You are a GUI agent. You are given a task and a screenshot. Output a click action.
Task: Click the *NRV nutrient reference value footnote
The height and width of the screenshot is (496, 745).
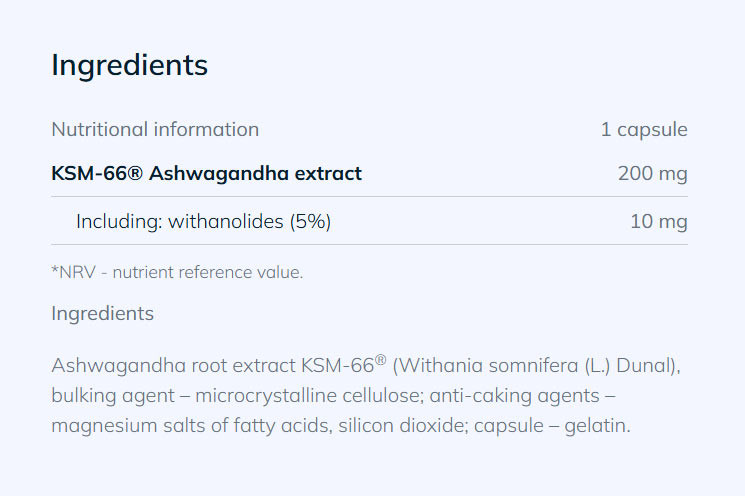coord(176,271)
